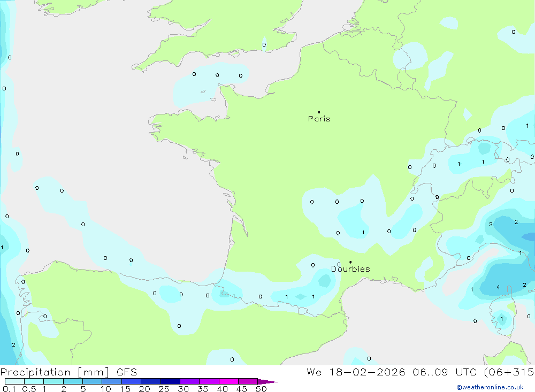Viewport: 535px width, 392px height.
Task: Click the '10' legend scale label
Action: (x=106, y=389)
